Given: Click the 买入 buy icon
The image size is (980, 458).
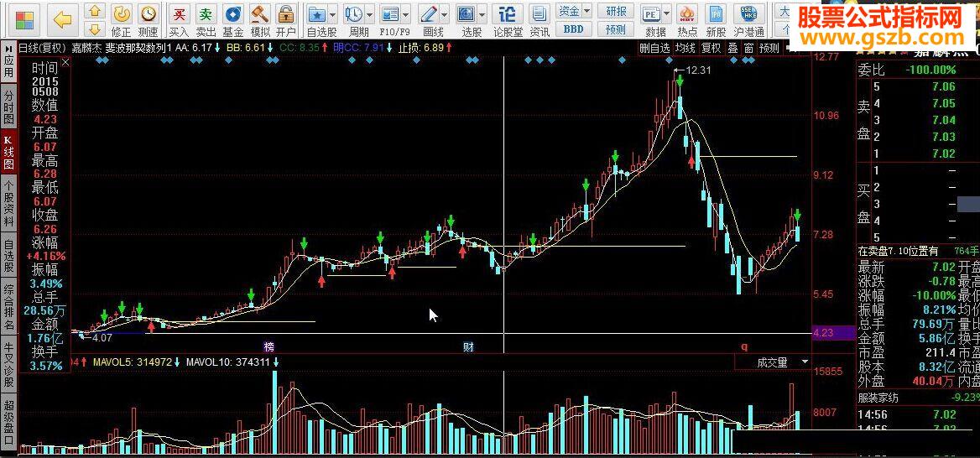Looking at the screenshot, I should pyautogui.click(x=179, y=20).
